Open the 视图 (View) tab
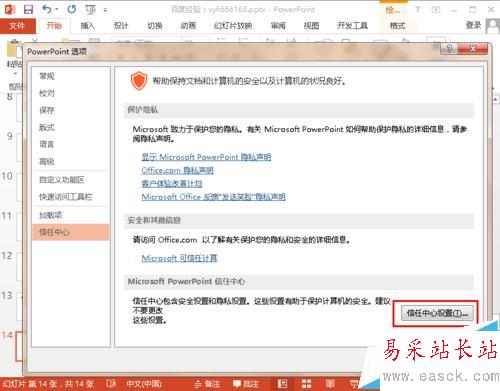The width and height of the screenshot is (500, 391). point(311,26)
